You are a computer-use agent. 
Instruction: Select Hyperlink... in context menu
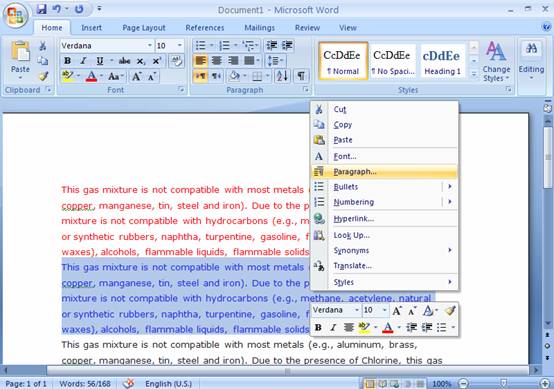384,219
